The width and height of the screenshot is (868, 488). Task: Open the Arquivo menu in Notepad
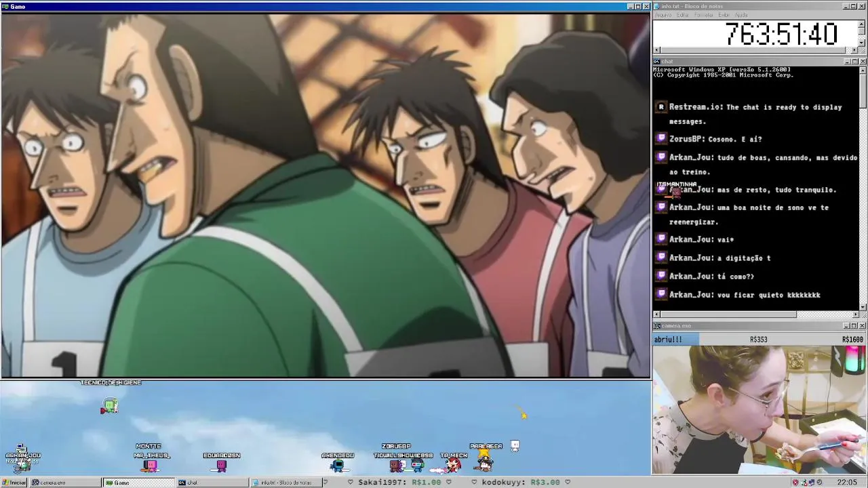point(663,15)
